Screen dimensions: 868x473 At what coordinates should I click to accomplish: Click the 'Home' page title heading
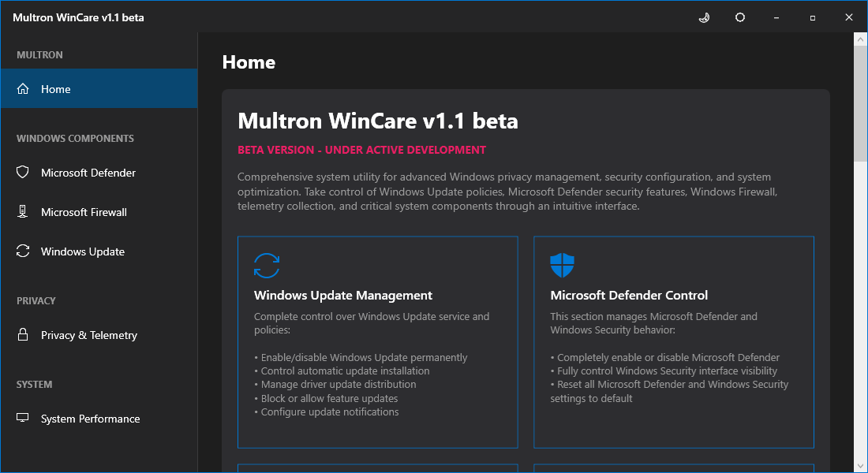(x=249, y=62)
